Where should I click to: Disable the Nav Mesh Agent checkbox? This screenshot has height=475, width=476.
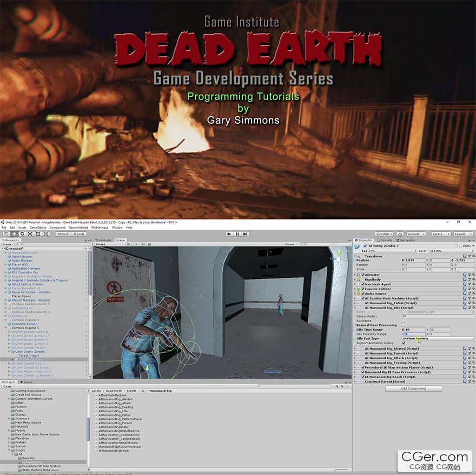click(363, 284)
